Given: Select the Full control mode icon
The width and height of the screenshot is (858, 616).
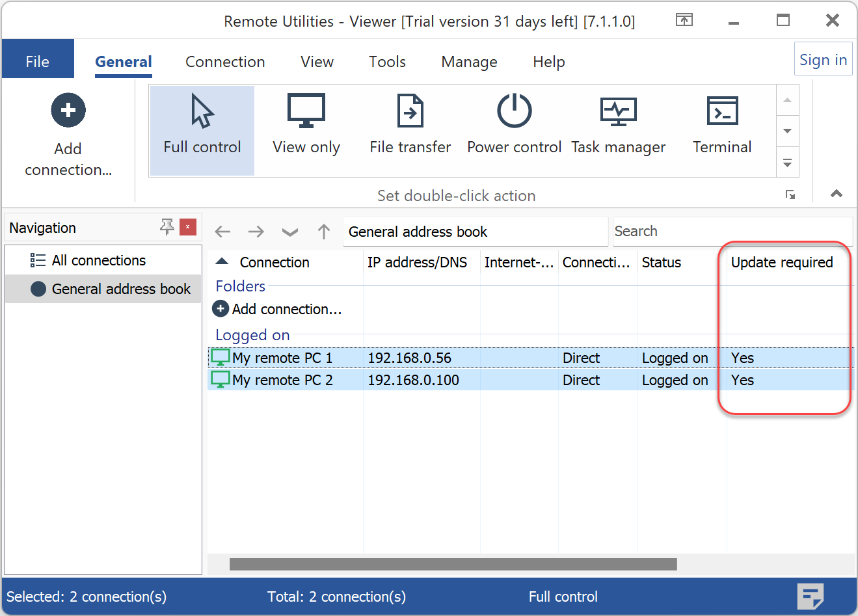Looking at the screenshot, I should click(x=202, y=112).
